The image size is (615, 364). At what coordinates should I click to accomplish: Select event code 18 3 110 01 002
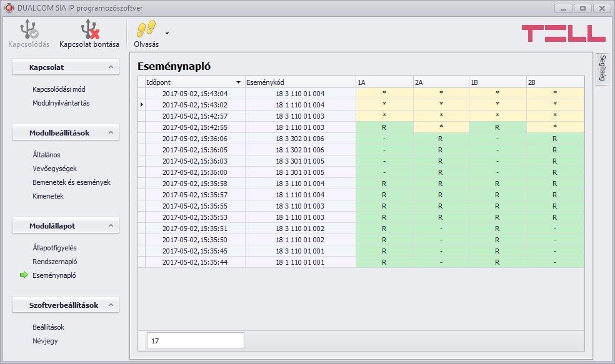pos(300,229)
